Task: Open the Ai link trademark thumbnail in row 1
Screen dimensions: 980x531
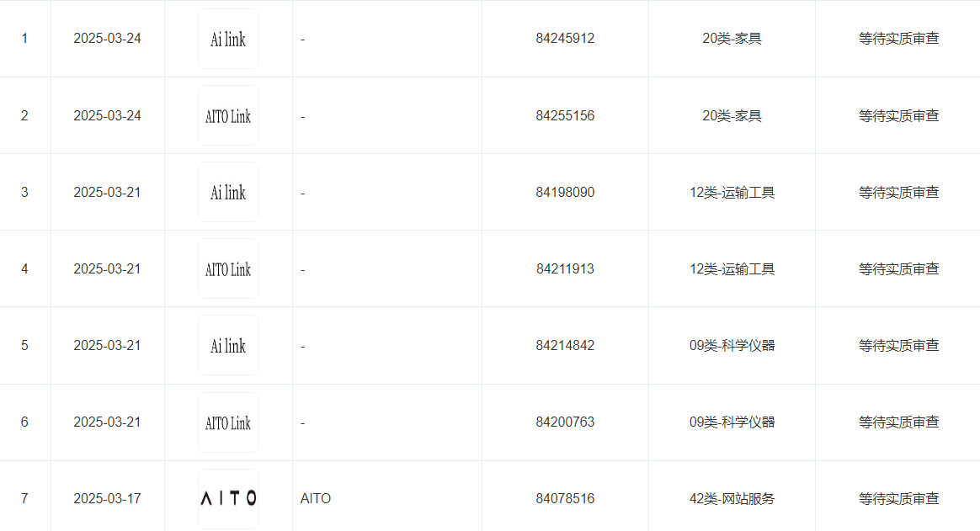Action: [x=228, y=39]
